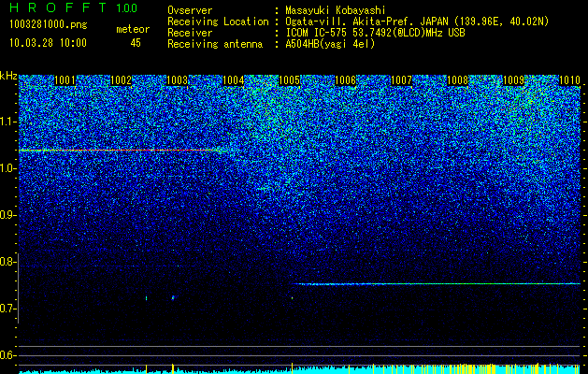Click the meteor label
Screen dimensions: 588x374
133,29
